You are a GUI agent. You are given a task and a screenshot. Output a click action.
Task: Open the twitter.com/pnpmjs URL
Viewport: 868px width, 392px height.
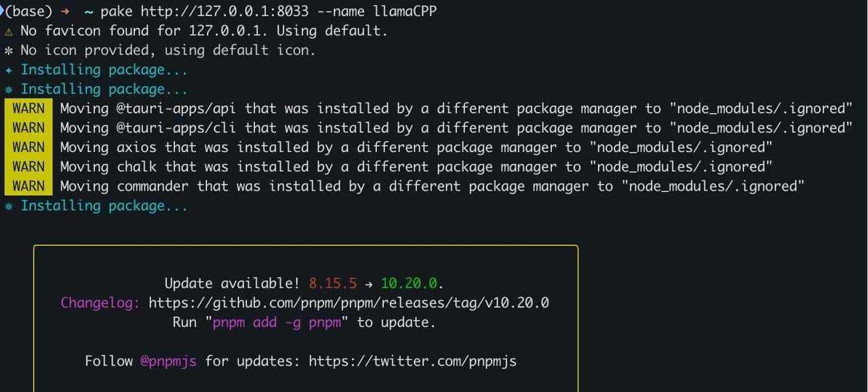click(412, 361)
